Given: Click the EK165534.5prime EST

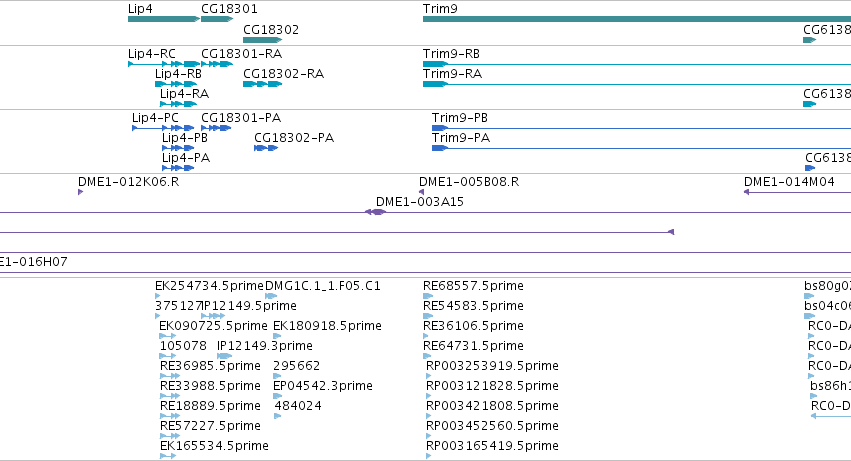Looking at the screenshot, I should pyautogui.click(x=168, y=456).
